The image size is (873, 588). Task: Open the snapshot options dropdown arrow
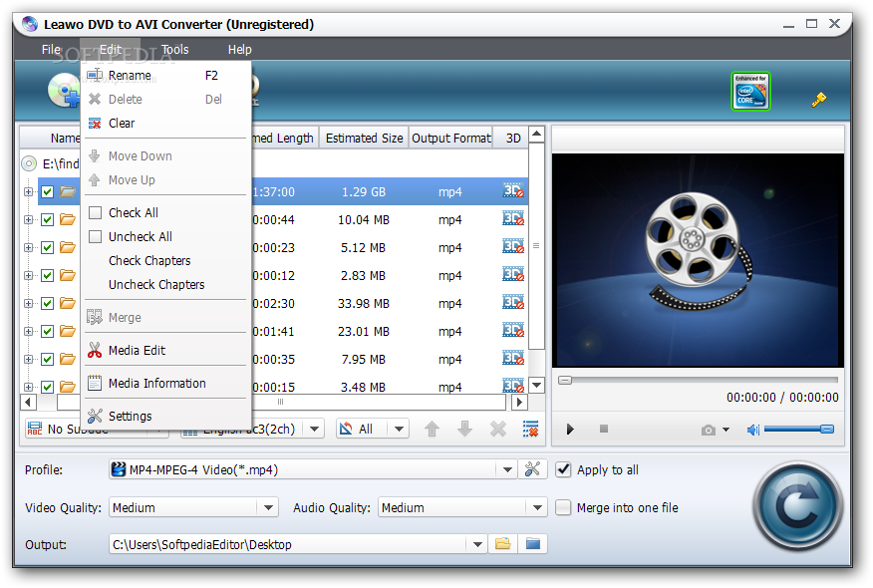click(x=726, y=430)
